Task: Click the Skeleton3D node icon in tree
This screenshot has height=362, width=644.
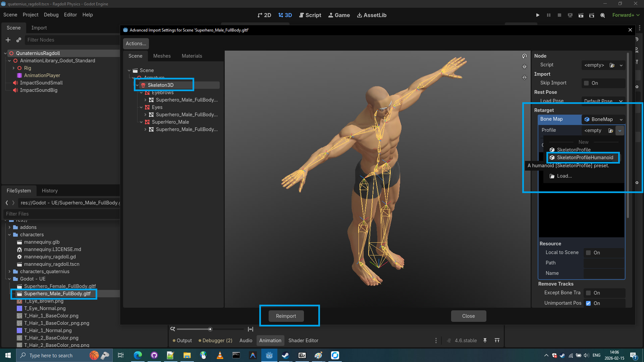Action: click(143, 85)
